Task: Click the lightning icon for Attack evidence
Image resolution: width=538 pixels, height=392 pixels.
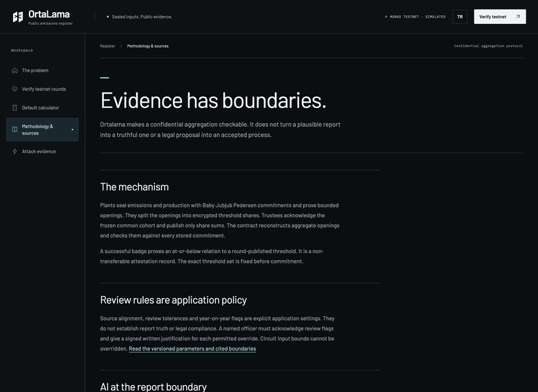Action: tap(15, 151)
